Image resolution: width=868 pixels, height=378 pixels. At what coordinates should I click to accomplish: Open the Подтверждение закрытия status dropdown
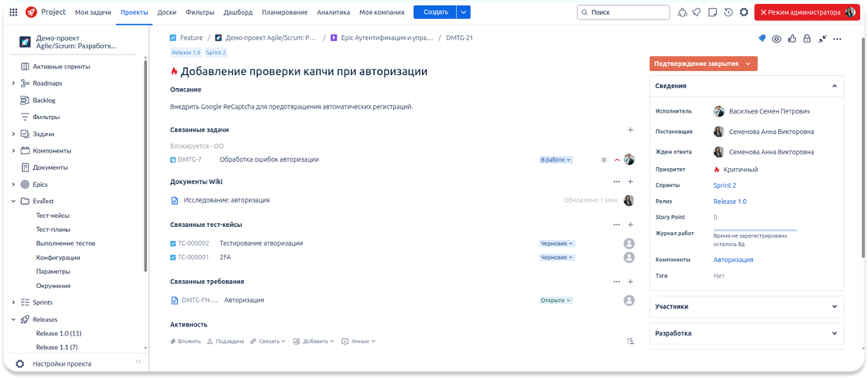click(x=703, y=64)
